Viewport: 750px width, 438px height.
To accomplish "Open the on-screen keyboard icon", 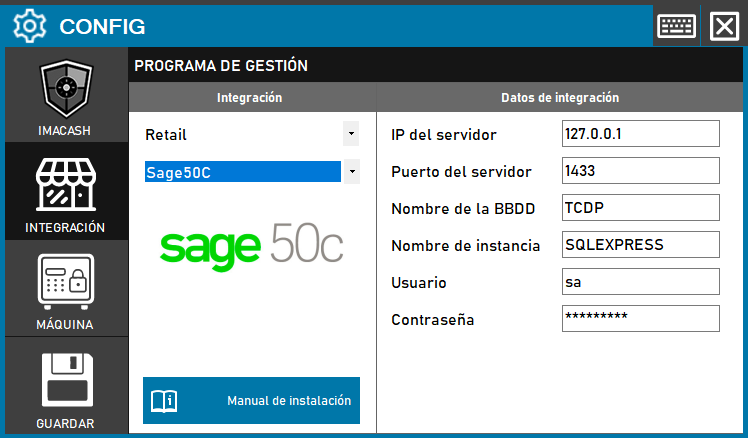I will 677,25.
